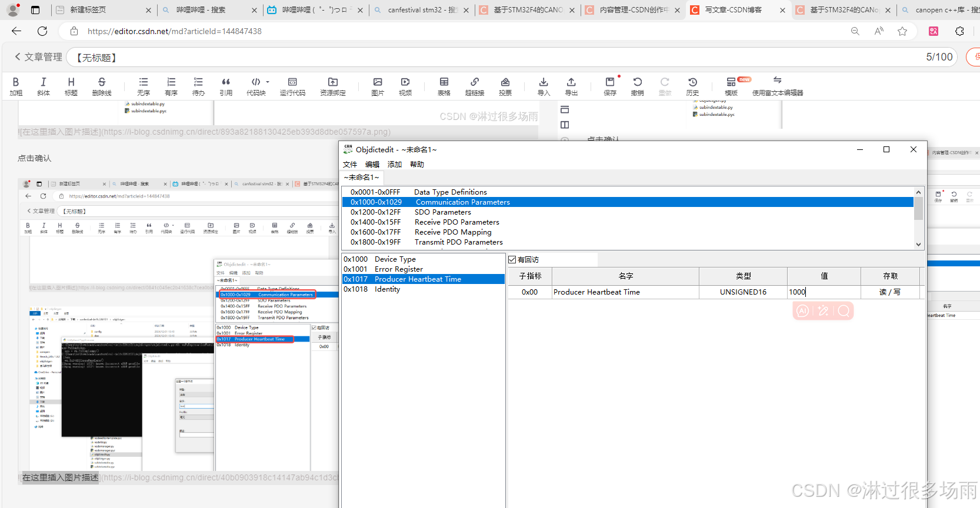Open the browser profile avatar
980x508 pixels.
(13, 10)
